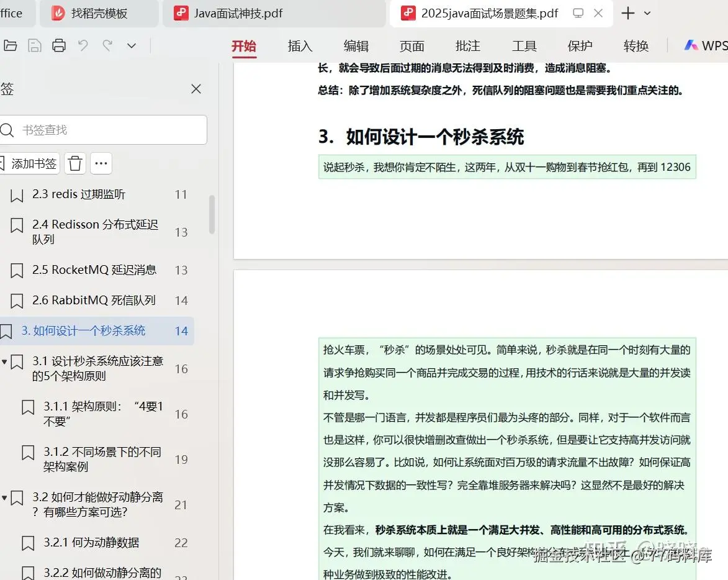Click the bookmark search magnifier icon

(7, 130)
